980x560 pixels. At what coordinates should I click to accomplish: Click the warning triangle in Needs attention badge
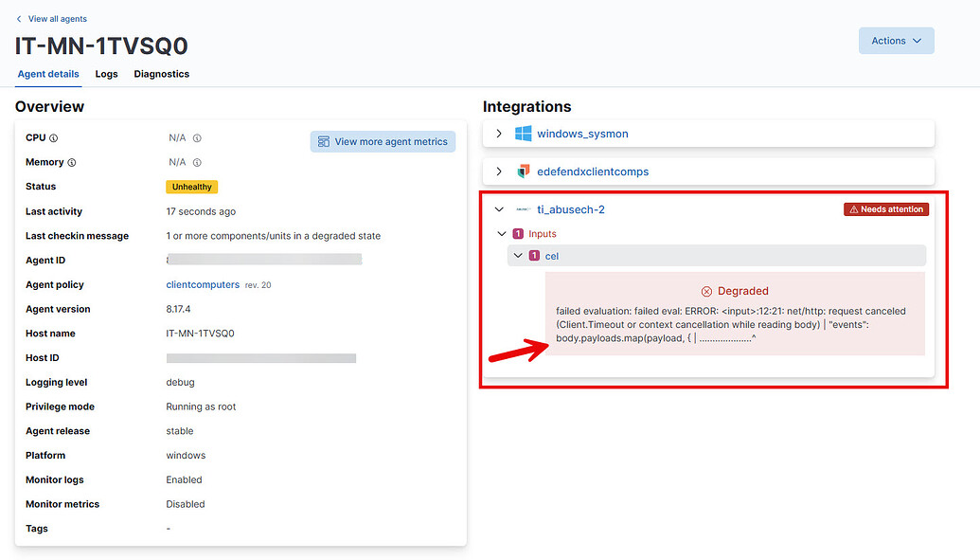pos(855,209)
